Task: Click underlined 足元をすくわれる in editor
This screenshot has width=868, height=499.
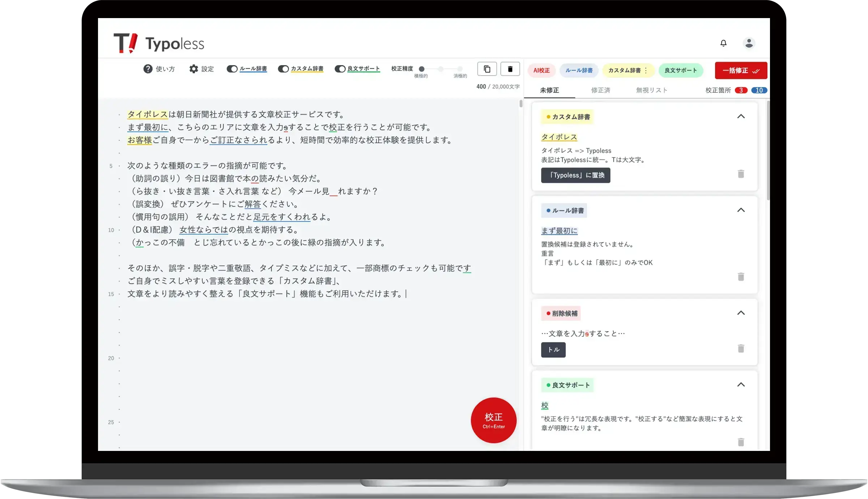Action: tap(282, 217)
